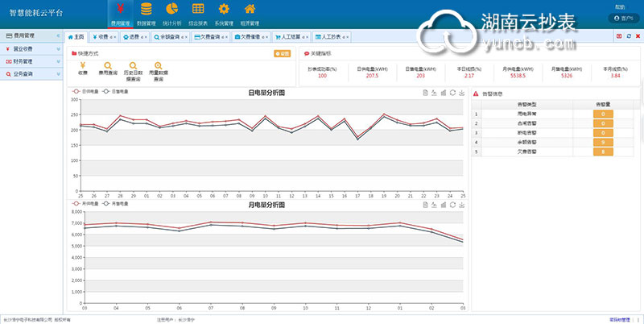Open 统计分析 pie chart icon

coord(171,9)
